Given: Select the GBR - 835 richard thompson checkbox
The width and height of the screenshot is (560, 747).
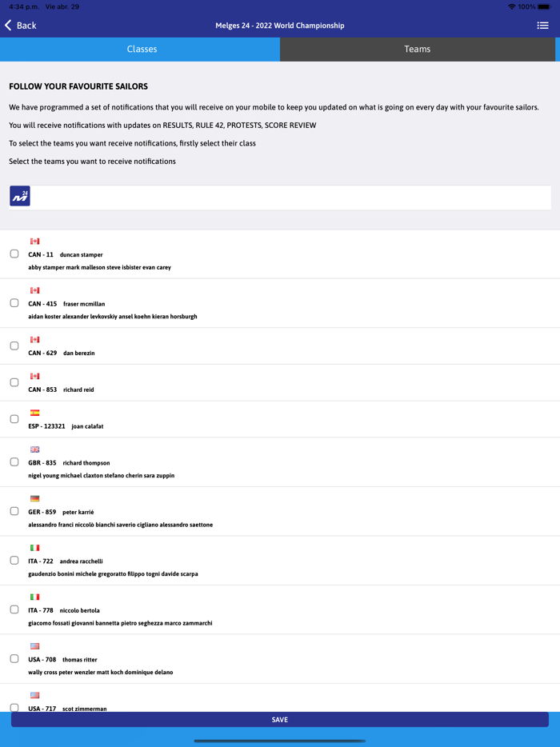Looking at the screenshot, I should 14,462.
